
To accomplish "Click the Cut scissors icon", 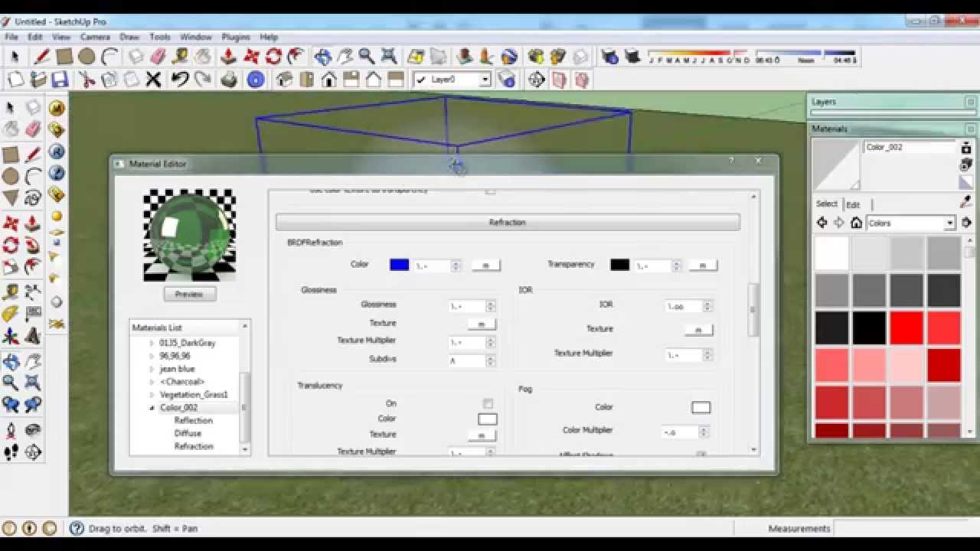I will click(87, 80).
